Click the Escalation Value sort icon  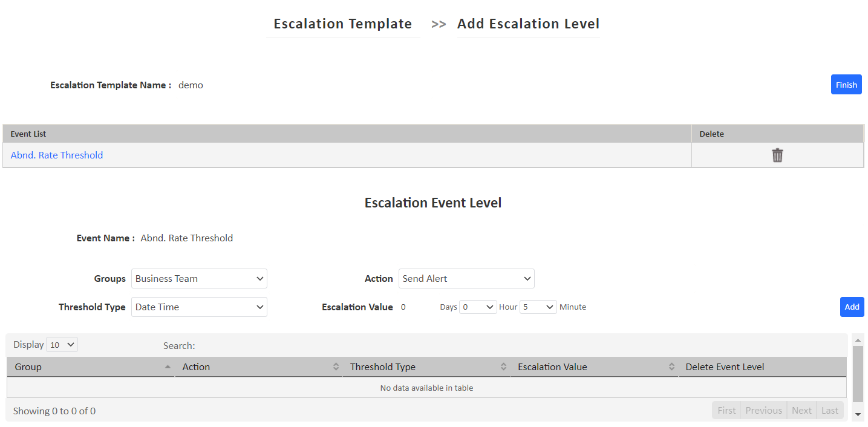click(x=671, y=367)
